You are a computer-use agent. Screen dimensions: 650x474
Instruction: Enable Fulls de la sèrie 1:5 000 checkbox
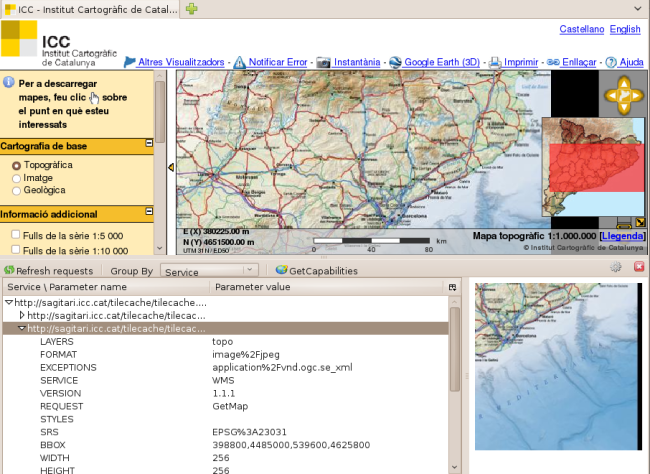pos(16,235)
